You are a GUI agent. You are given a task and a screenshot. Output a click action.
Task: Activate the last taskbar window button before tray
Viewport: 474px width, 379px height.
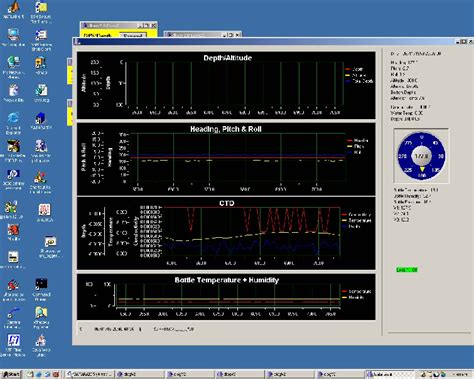click(x=389, y=374)
